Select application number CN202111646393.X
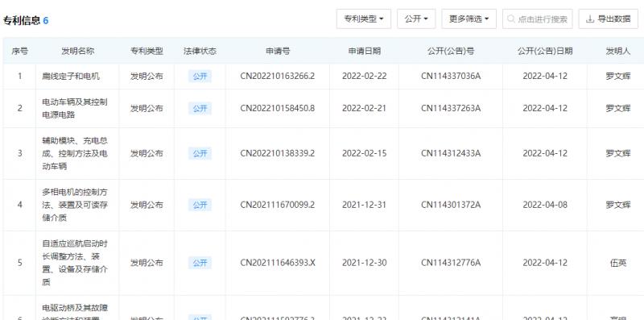644x320 pixels. (x=278, y=263)
